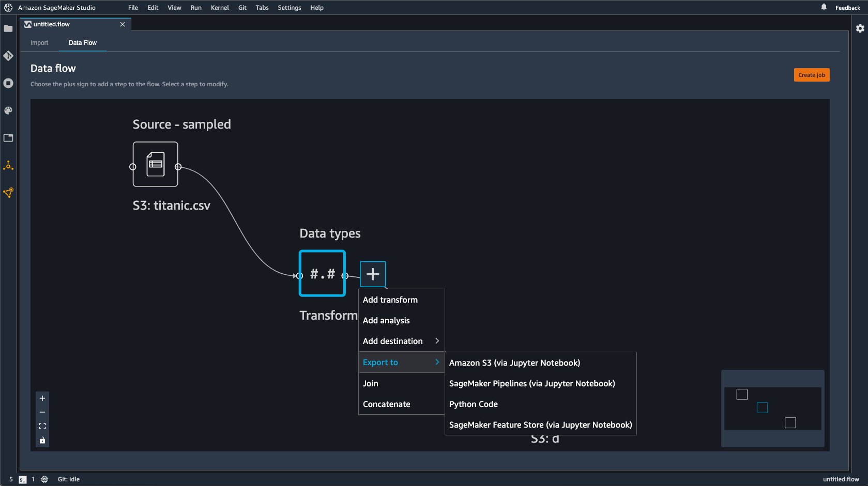Viewport: 868px width, 486px height.
Task: Click the notification bell icon
Action: click(824, 7)
